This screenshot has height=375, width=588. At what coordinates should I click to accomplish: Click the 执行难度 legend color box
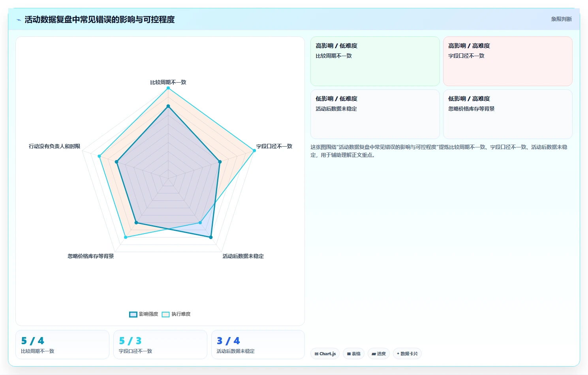tap(165, 315)
